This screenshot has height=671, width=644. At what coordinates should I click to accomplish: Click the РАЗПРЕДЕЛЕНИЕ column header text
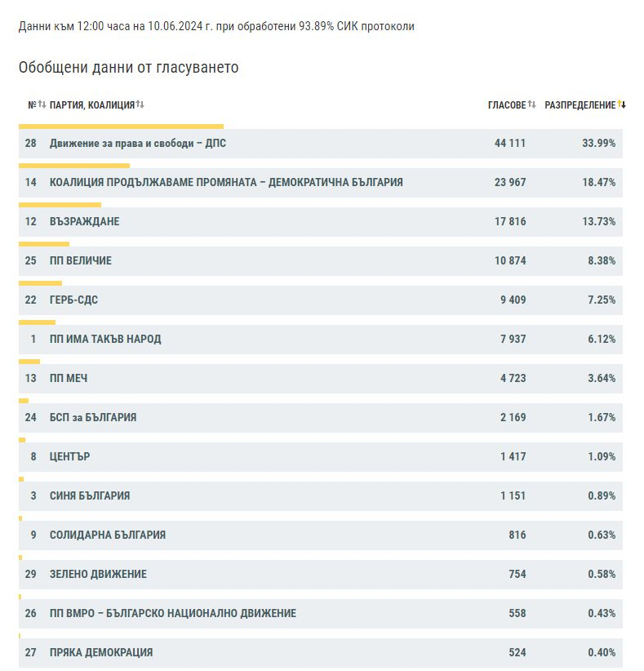click(580, 104)
